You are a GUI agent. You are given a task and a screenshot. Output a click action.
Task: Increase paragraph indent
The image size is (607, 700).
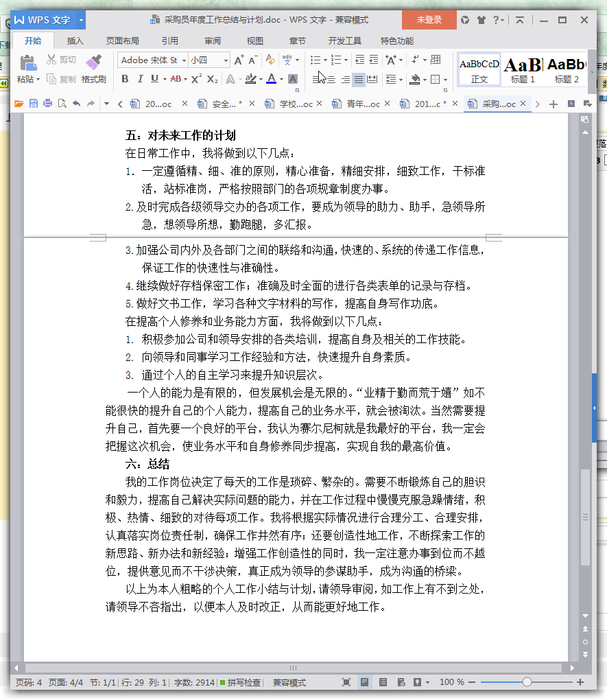[x=374, y=60]
